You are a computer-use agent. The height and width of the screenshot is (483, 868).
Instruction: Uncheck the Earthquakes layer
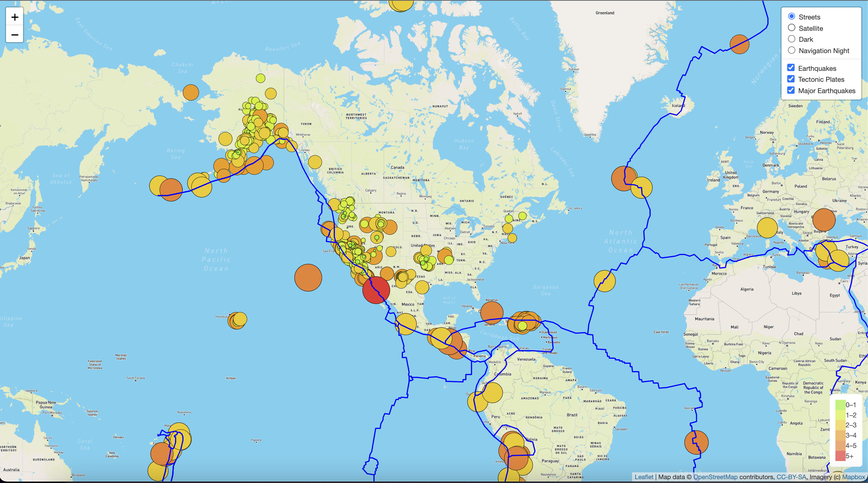pos(791,67)
